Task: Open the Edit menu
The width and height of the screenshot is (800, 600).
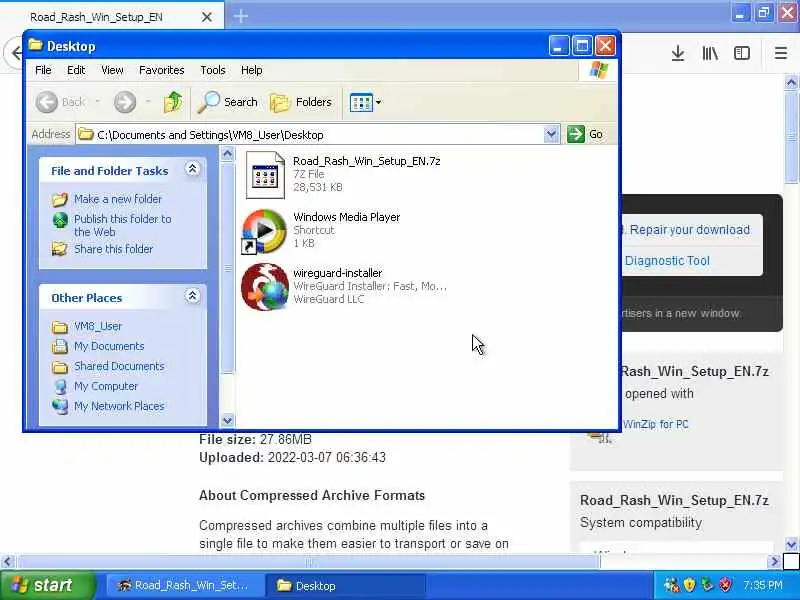Action: 76,70
